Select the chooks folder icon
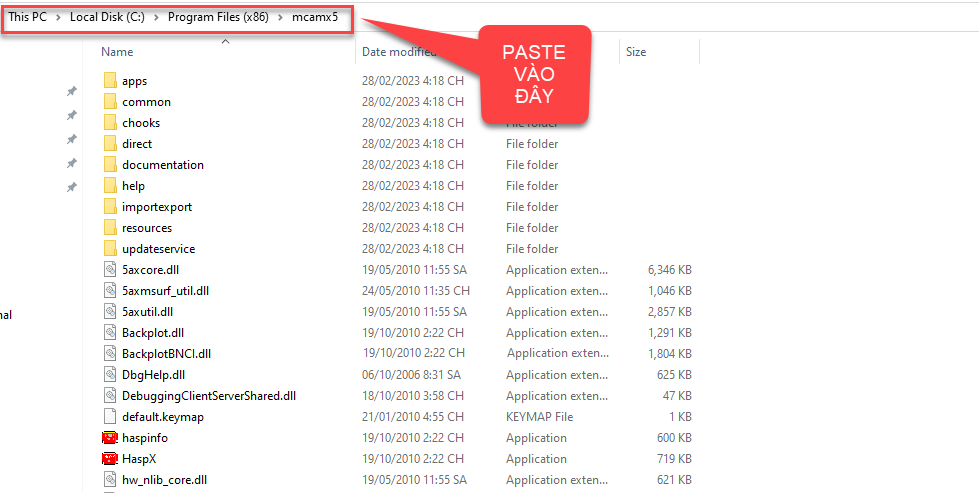979x493 pixels. point(111,122)
